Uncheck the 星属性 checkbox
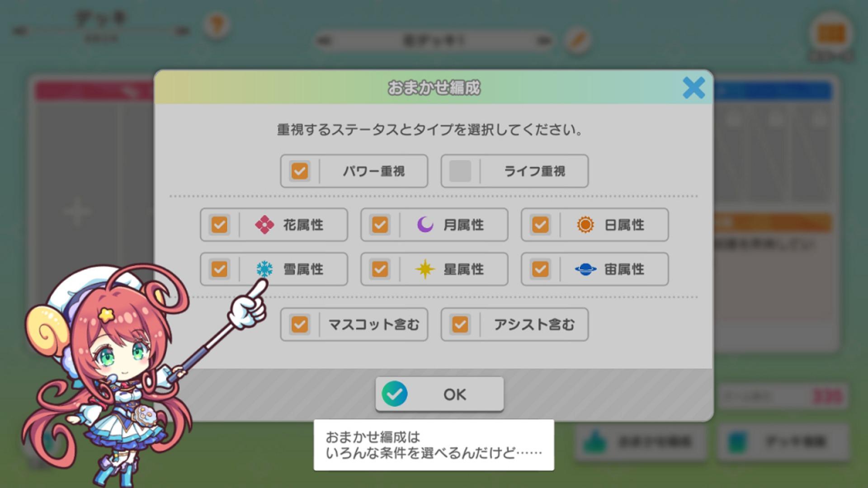The width and height of the screenshot is (868, 488). pos(380,269)
